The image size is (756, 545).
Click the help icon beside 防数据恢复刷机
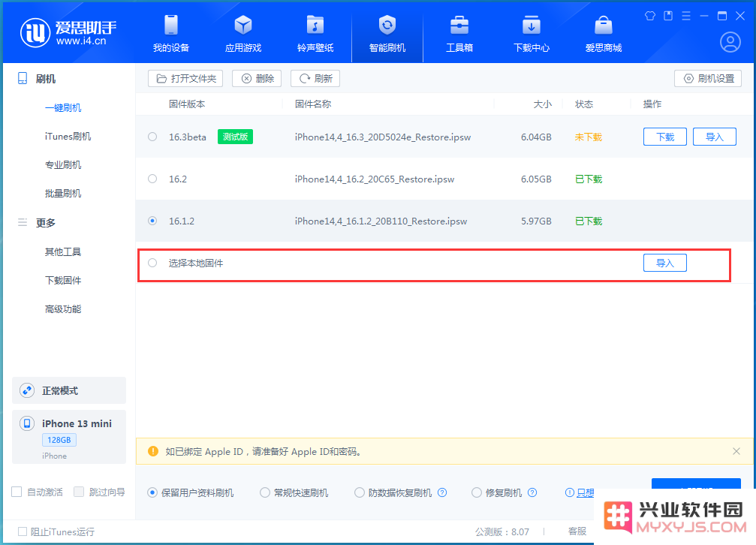(x=442, y=492)
